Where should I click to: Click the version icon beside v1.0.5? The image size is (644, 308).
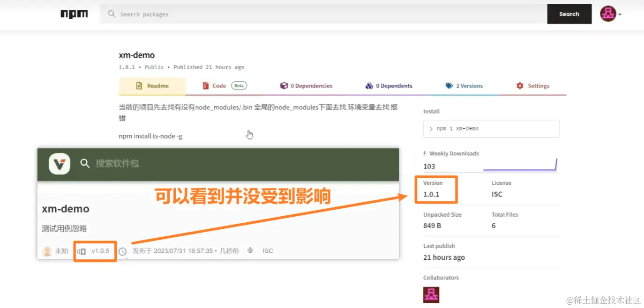coord(82,251)
